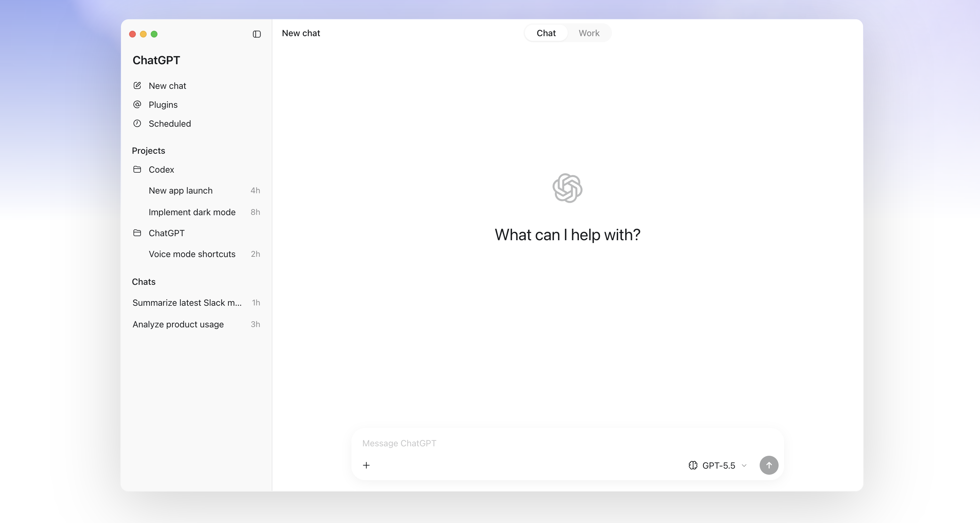Click the Codex folder icon

(137, 169)
